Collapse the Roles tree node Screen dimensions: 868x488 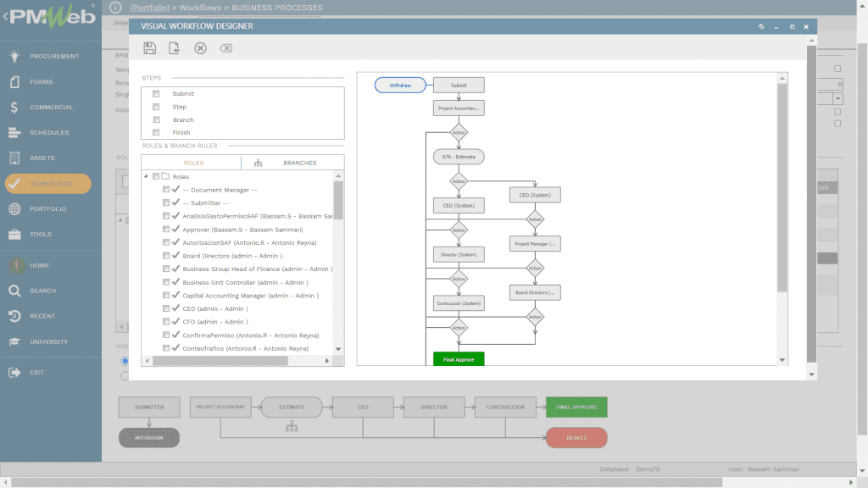point(146,176)
